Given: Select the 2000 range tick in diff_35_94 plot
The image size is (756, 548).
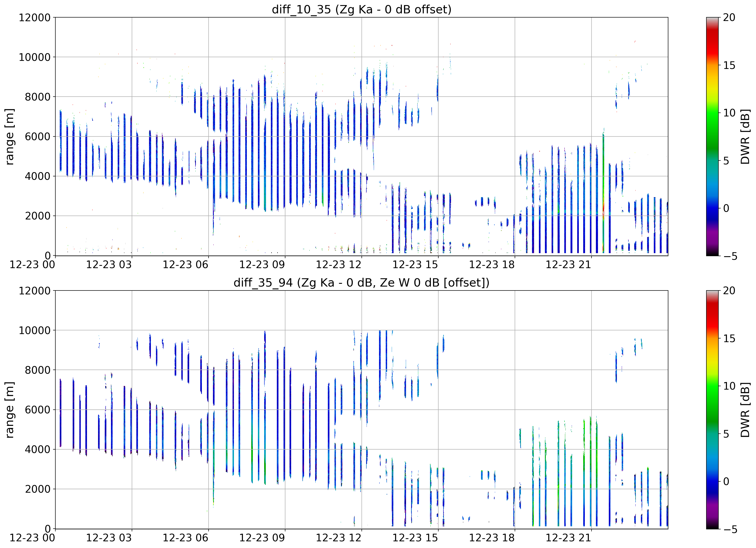Looking at the screenshot, I should (38, 489).
